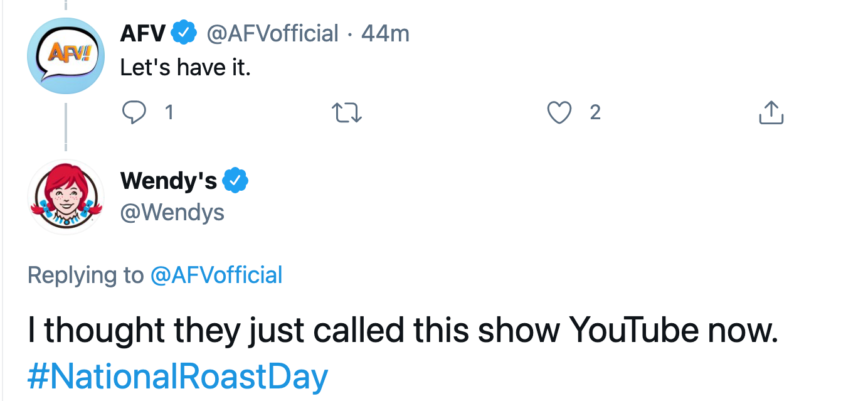Click Wendy's reply text about YouTube
Viewport: 868px width, 401px height.
click(403, 331)
